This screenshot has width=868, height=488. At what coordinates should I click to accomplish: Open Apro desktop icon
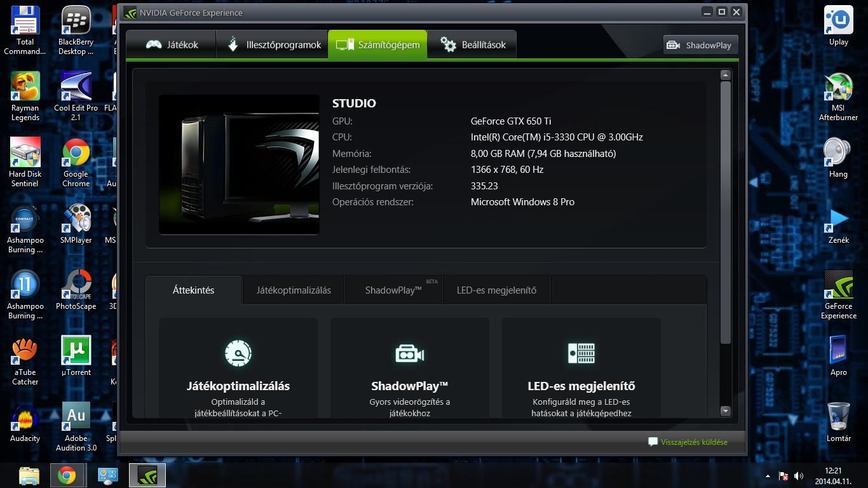pos(839,356)
